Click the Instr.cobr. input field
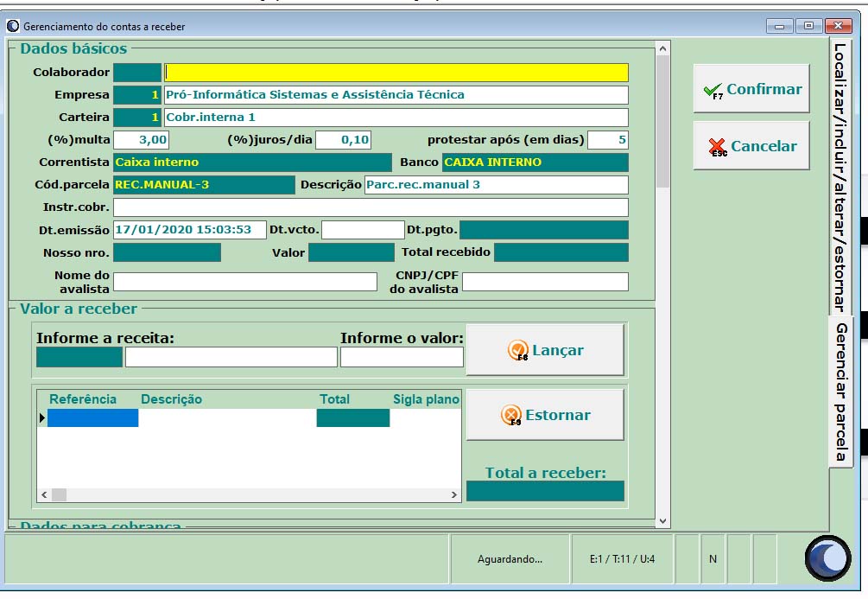Image resolution: width=868 pixels, height=599 pixels. (371, 207)
